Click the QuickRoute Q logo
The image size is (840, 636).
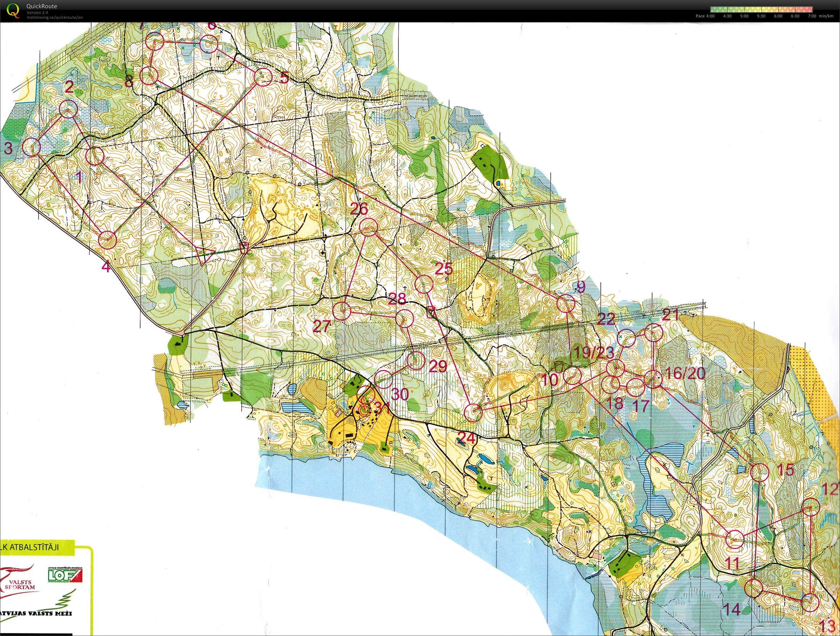[x=13, y=10]
